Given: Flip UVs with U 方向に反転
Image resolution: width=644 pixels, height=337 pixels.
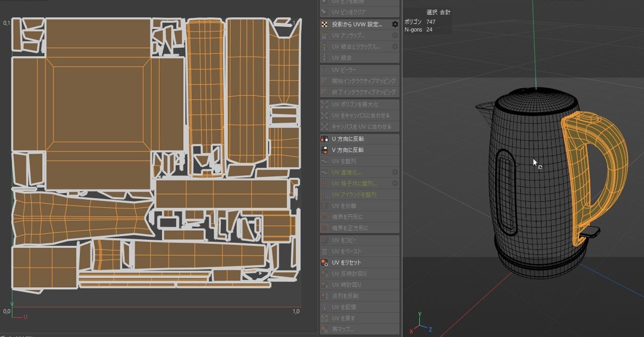Looking at the screenshot, I should click(347, 139).
